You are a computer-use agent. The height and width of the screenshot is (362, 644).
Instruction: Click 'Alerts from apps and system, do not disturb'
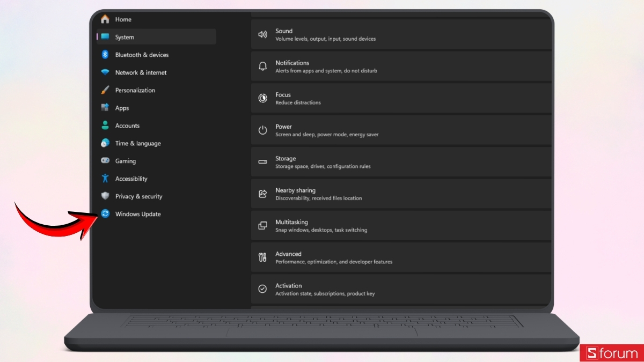click(326, 71)
